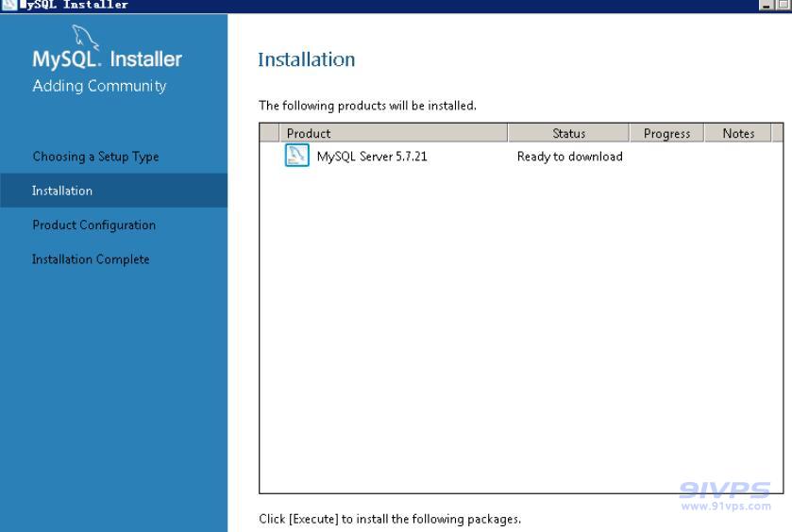The width and height of the screenshot is (792, 532).
Task: Click the Installation page heading
Action: (307, 59)
